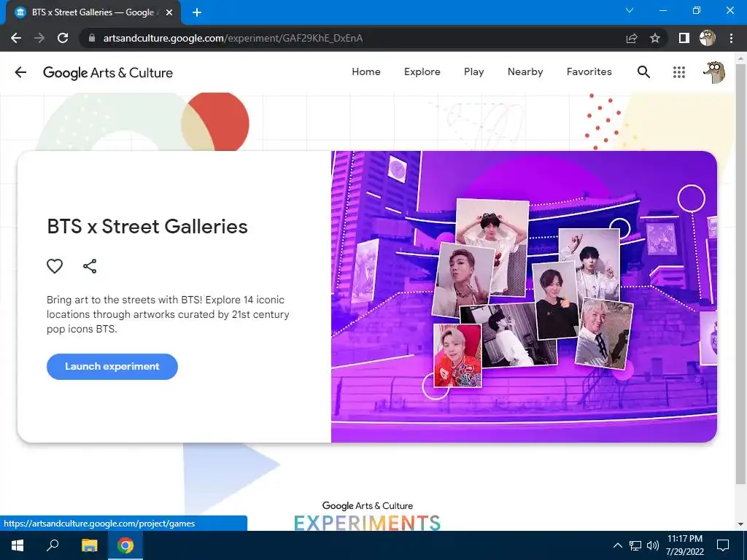Click the Google Arts & Culture Experiments footer logo

(x=367, y=516)
